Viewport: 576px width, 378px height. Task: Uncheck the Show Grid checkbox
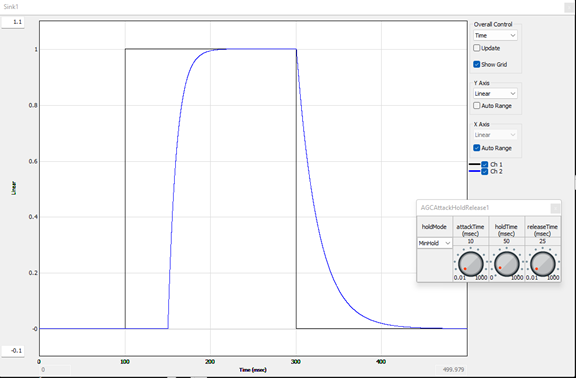pyautogui.click(x=477, y=64)
